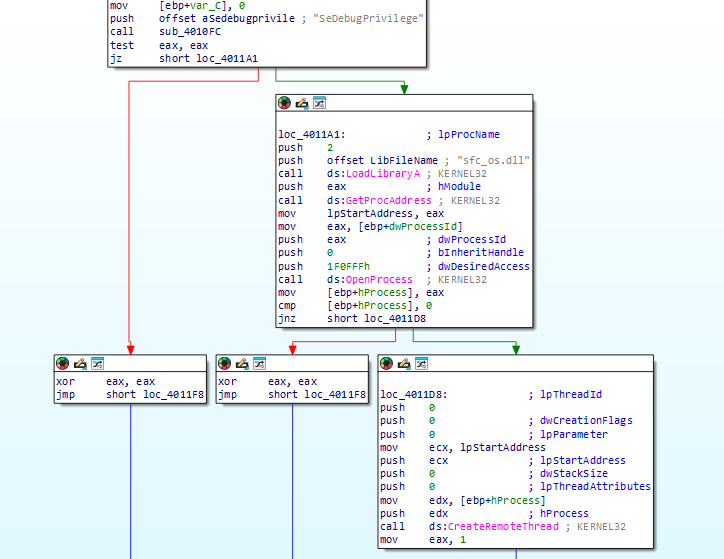Click the CreateRemoteThread function name
The height and width of the screenshot is (559, 724).
(x=503, y=526)
